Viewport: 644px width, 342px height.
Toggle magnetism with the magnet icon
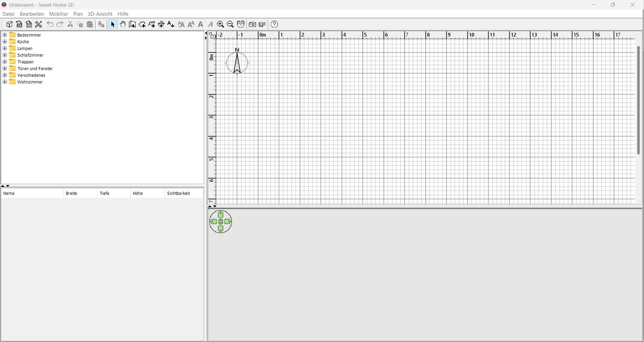click(241, 24)
